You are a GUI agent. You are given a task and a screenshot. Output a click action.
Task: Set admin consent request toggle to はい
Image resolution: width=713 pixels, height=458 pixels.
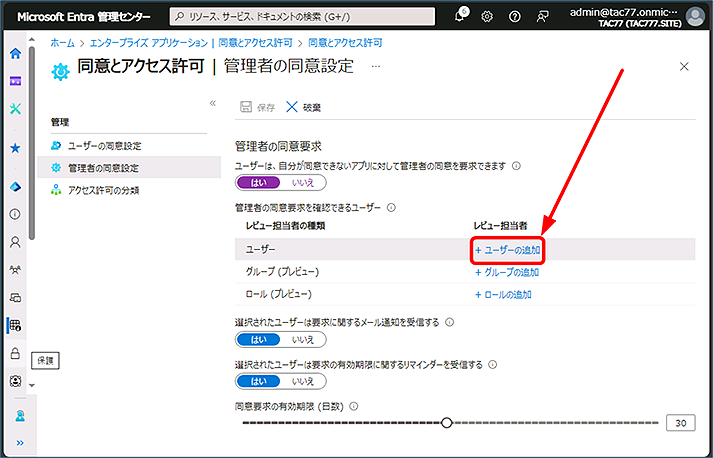[x=258, y=183]
